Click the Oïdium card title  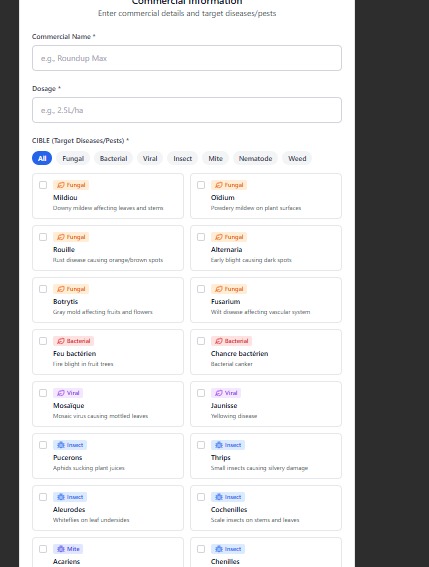[x=222, y=197]
